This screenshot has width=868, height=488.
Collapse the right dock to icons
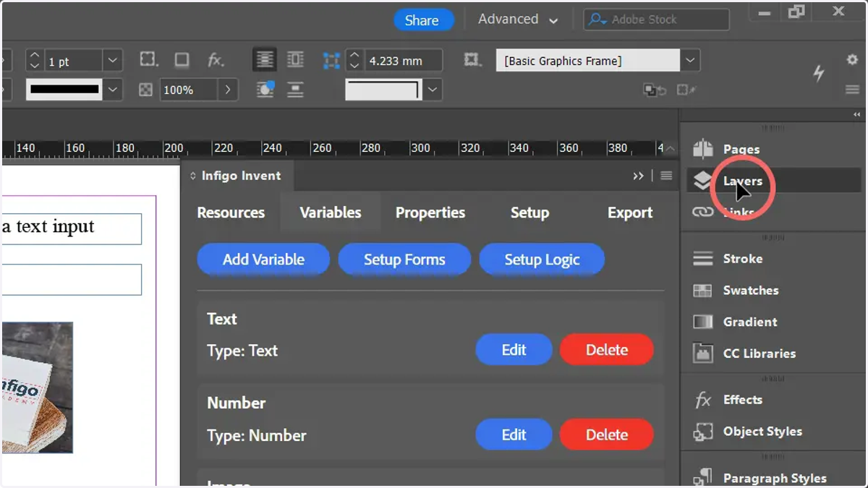coord(857,115)
